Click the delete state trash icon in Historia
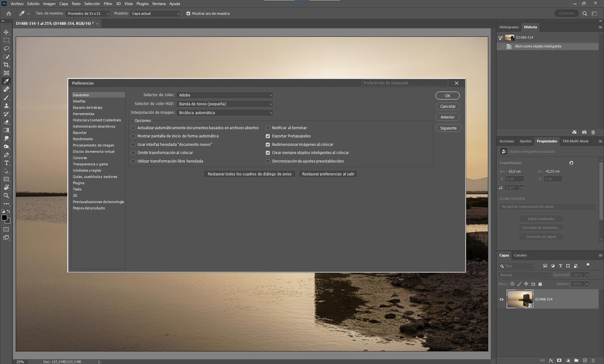Image resolution: width=604 pixels, height=364 pixels. pos(593,132)
